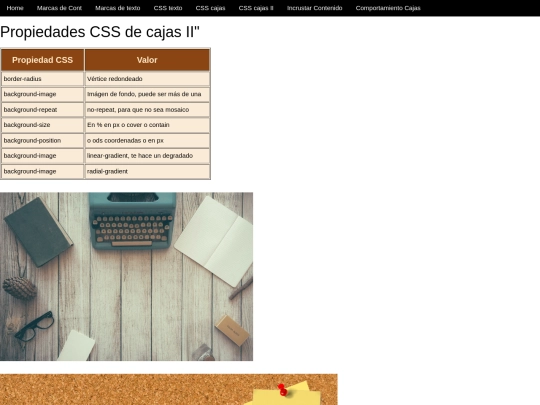Open the CSS cajas link

(210, 8)
